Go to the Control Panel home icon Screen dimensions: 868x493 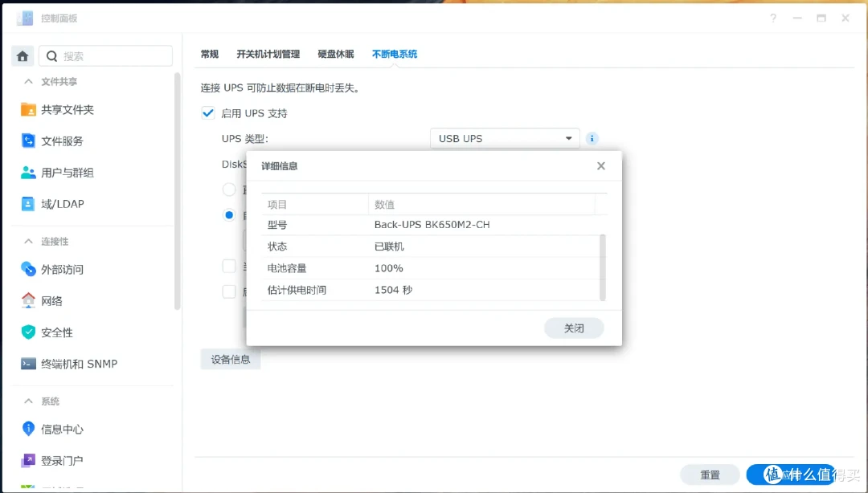click(23, 56)
